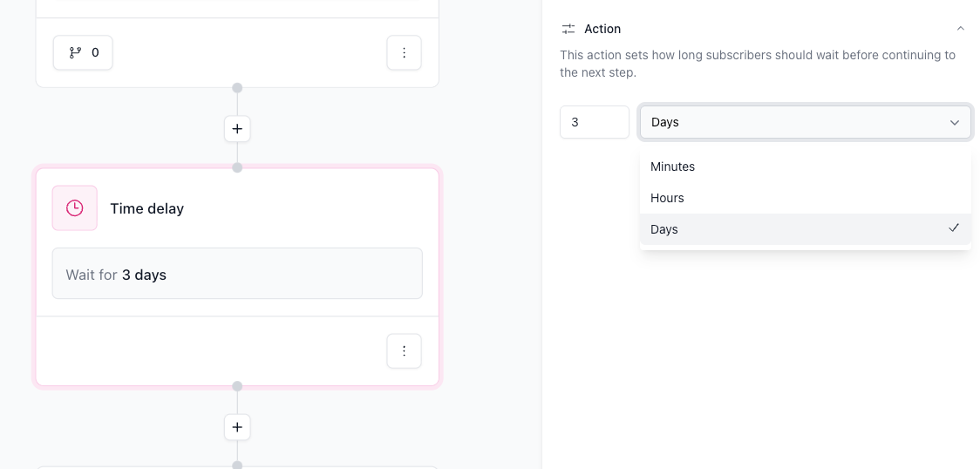Focus the delay amount field showing 3
This screenshot has height=469, width=980.
[x=594, y=122]
